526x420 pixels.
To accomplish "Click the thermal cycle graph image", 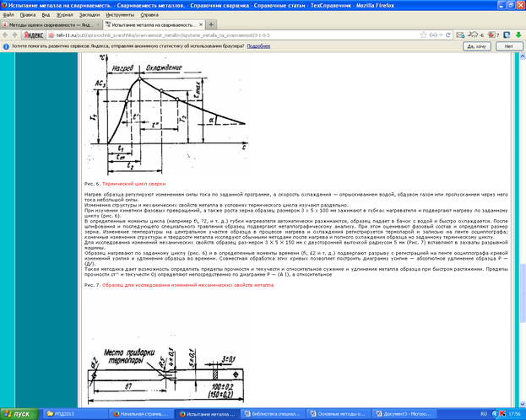I will click(166, 115).
